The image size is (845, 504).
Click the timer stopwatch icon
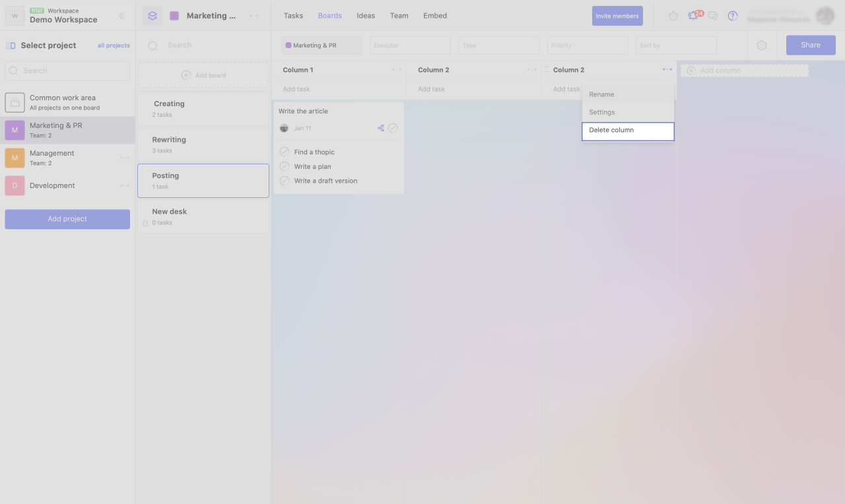coord(673,16)
